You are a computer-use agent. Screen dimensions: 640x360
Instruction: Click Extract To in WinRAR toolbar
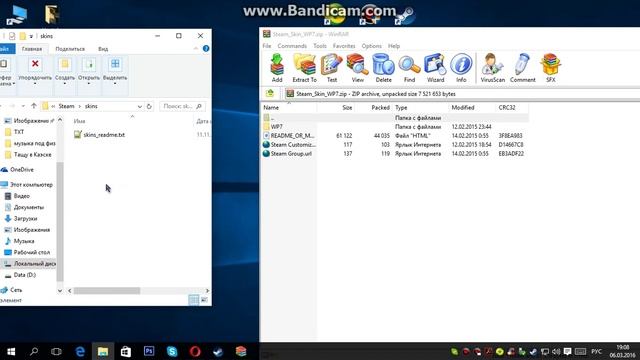304,68
